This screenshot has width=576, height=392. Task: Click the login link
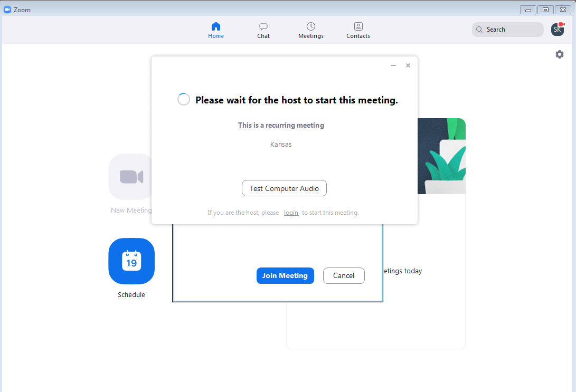click(x=291, y=213)
